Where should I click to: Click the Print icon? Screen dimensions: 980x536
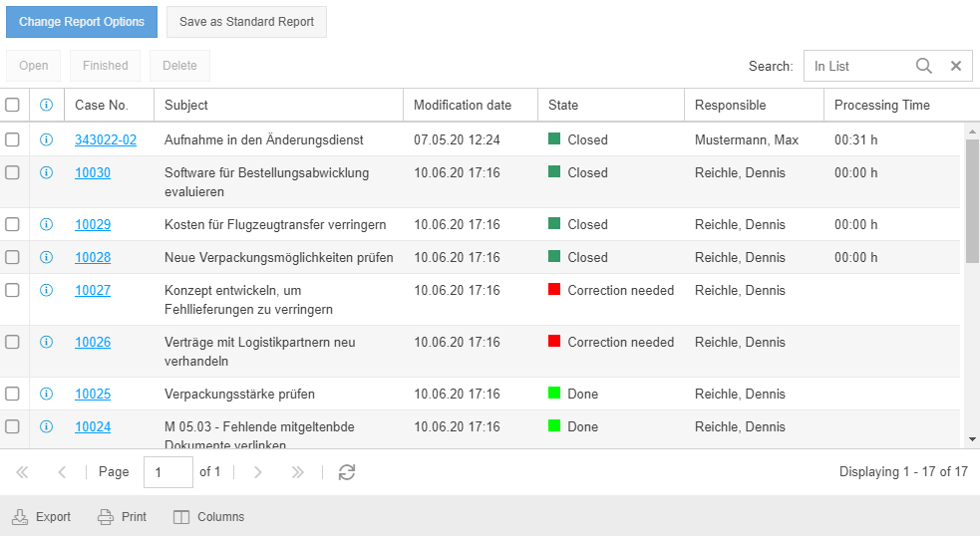[106, 517]
